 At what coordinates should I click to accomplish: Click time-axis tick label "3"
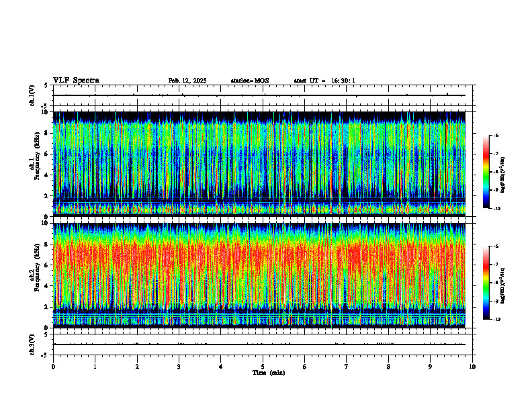click(179, 367)
